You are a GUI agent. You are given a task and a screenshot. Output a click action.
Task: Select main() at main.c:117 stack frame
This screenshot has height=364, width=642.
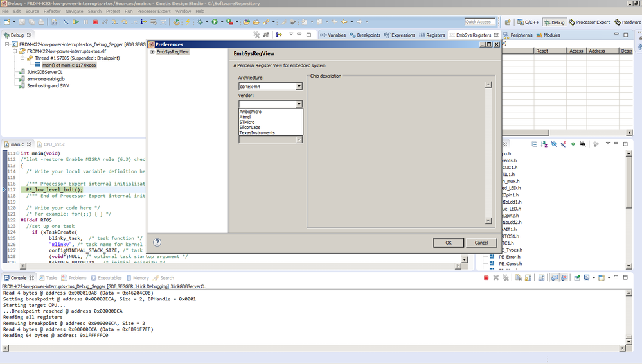click(x=69, y=65)
